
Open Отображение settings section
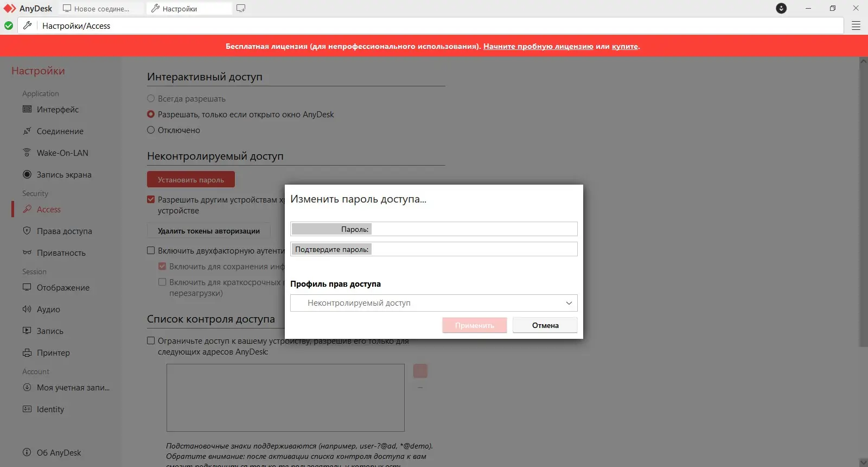(x=63, y=287)
